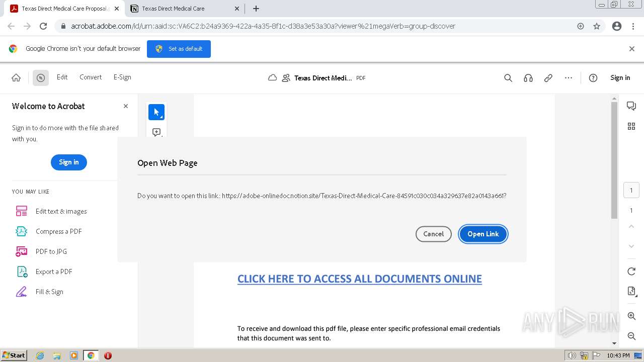Click the search magnifier in Acrobat toolbar
This screenshot has width=644, height=362.
[x=508, y=78]
